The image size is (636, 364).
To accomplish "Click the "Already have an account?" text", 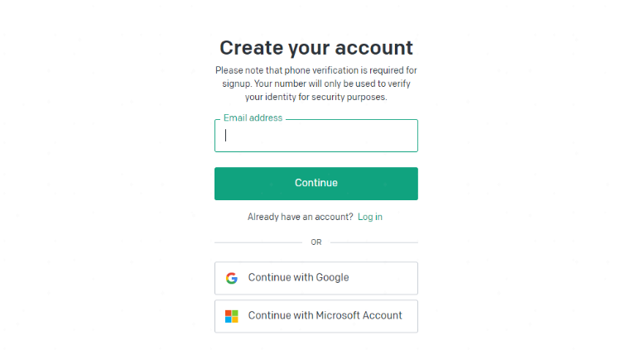I will tap(300, 217).
